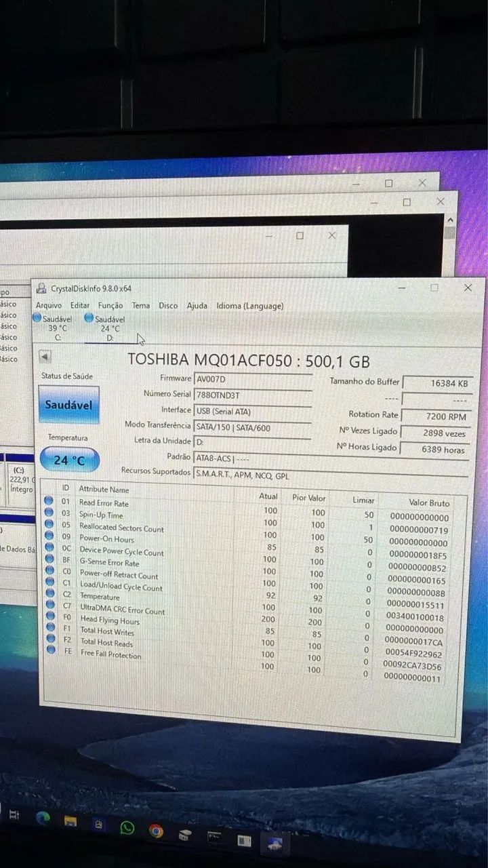This screenshot has height=868, width=488.
Task: Click the Pior Valor column header
Action: coord(308,498)
